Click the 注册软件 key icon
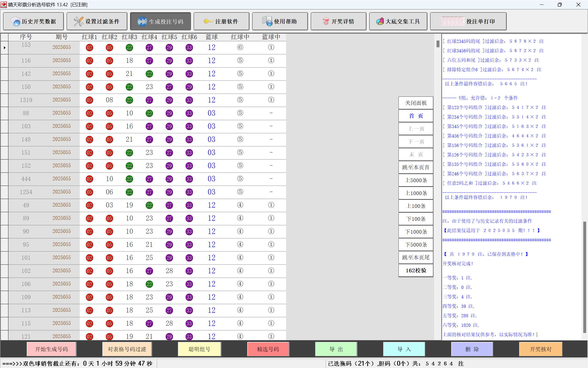Screen dimensions: 588x368 click(x=208, y=21)
